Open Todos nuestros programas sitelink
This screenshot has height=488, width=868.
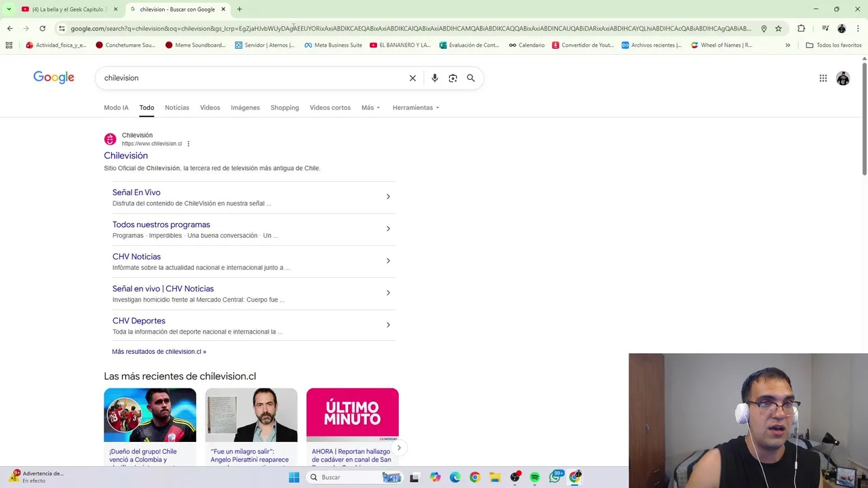pos(161,224)
